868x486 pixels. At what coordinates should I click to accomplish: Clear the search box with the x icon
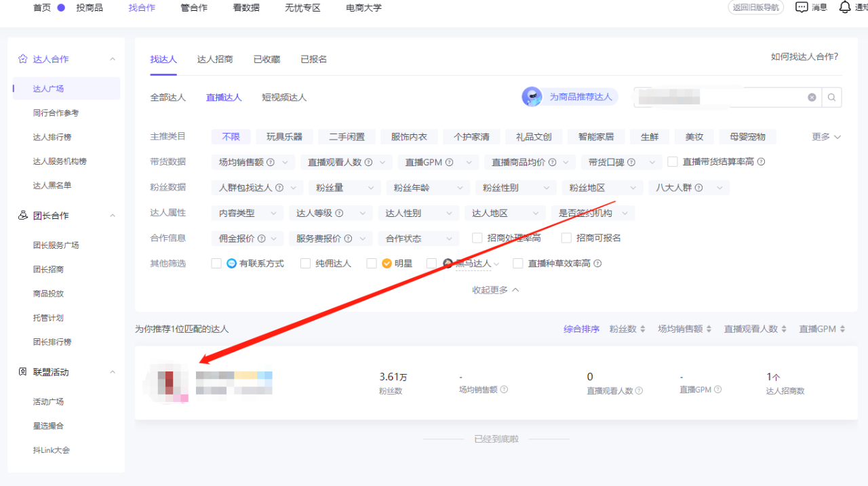click(812, 97)
